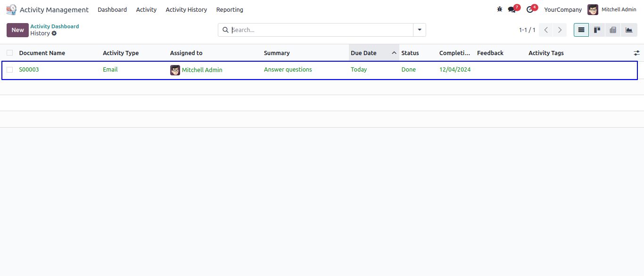
Task: Open the Activity History menu
Action: [186, 10]
